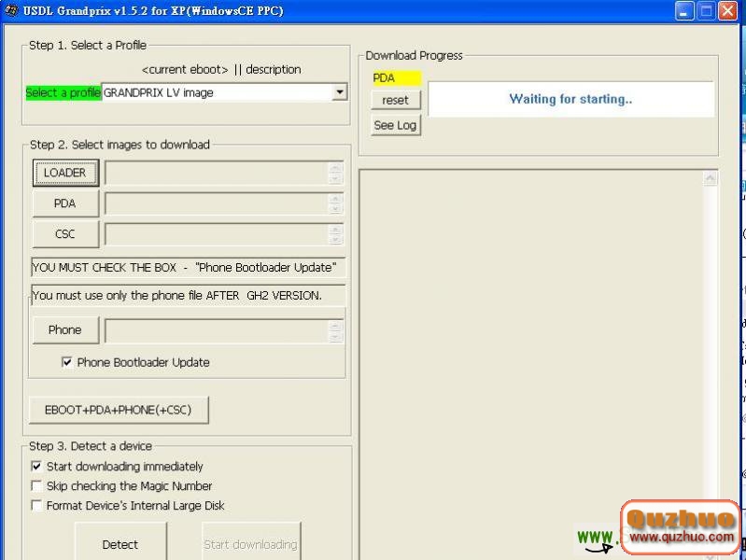
Task: Click the Waiting for starting.. status box
Action: [x=570, y=99]
